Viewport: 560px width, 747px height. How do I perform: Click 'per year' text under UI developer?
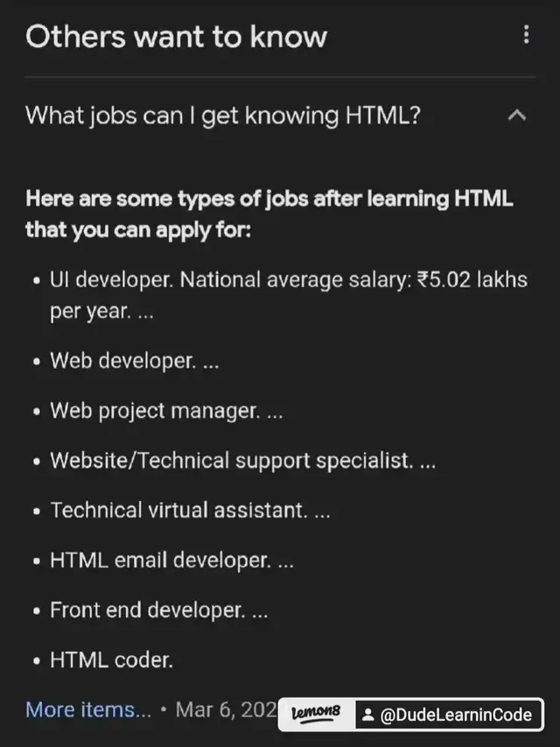pos(88,312)
